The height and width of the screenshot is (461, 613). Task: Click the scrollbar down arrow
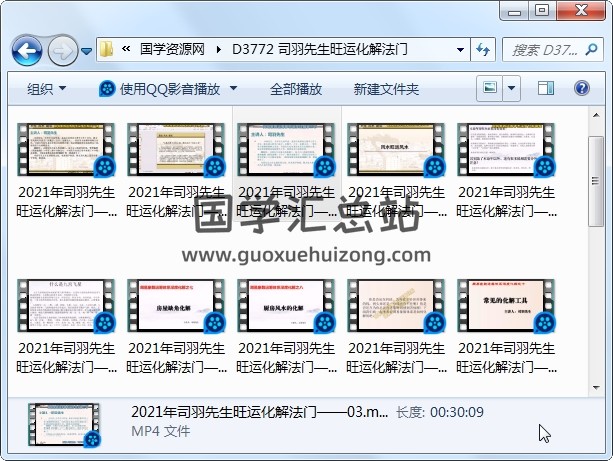coord(596,387)
